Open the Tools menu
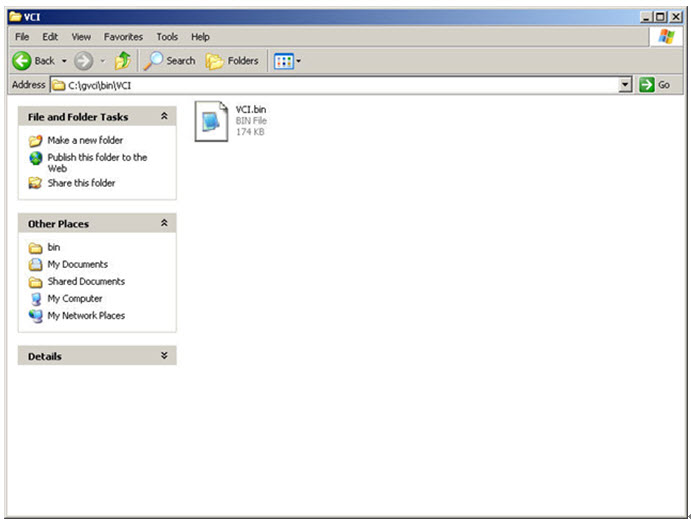Screen dimensions: 691x523 167,37
